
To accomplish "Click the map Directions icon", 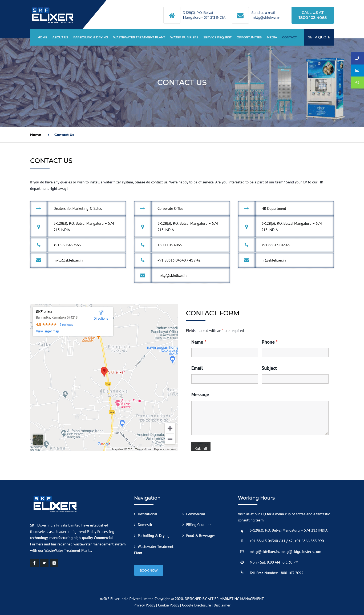I will point(101,313).
